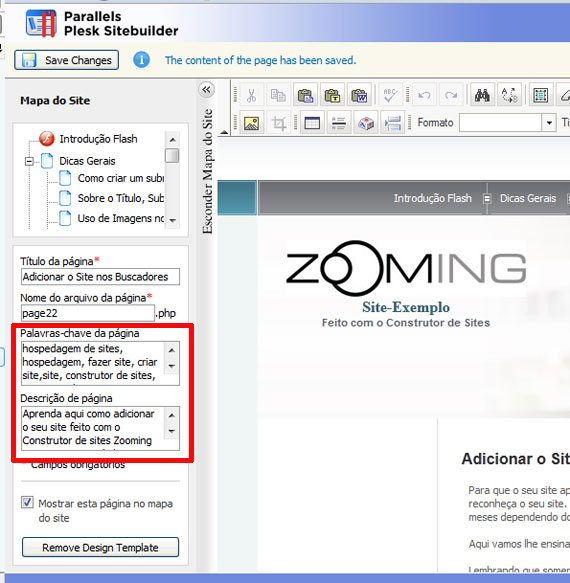Screen dimensions: 570x583
Task: Click description text area scroll down arrow
Action: pos(171,431)
